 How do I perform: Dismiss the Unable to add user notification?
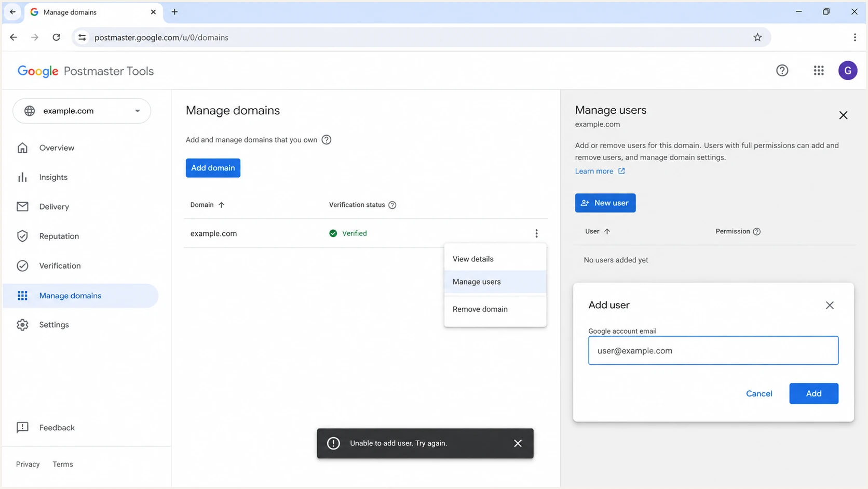point(518,443)
